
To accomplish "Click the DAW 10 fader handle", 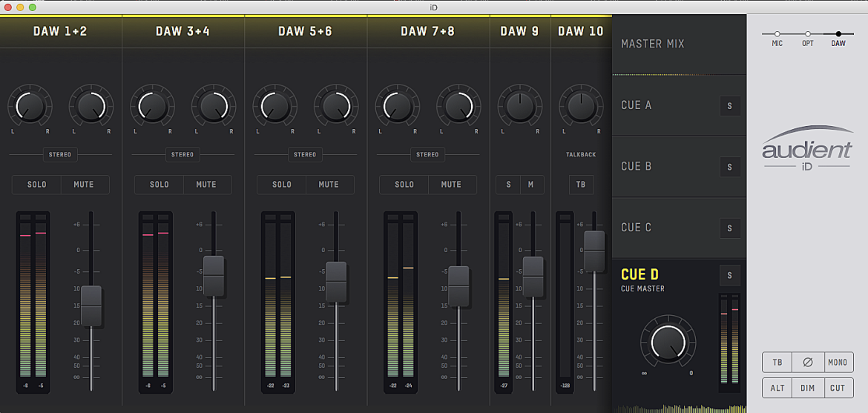I will coord(594,251).
